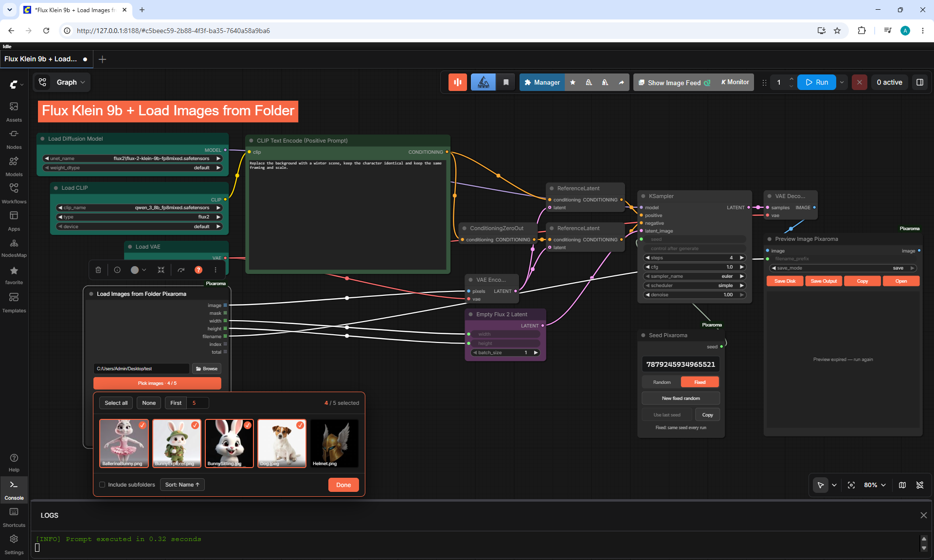934x560 pixels.
Task: Open the Monitor panel
Action: coord(735,82)
